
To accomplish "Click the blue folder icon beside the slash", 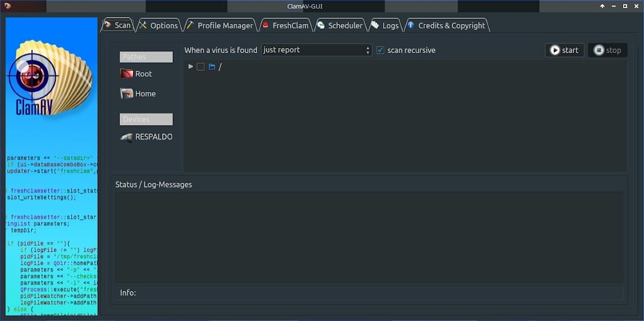I will pyautogui.click(x=211, y=67).
